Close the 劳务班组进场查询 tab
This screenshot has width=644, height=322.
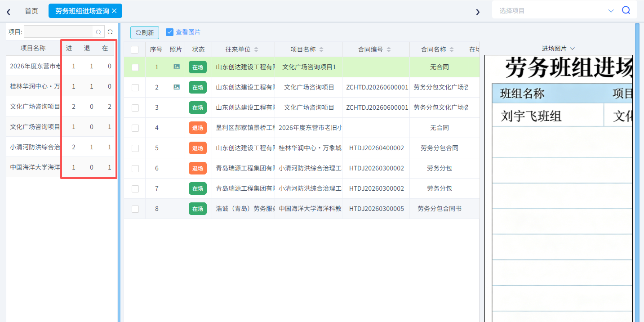click(x=114, y=11)
